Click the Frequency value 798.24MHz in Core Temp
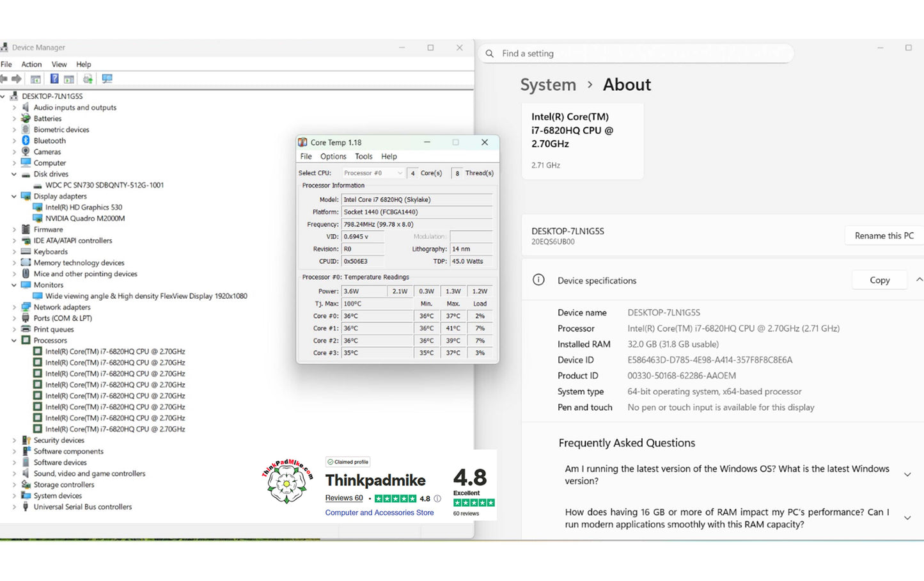The image size is (924, 581). point(417,225)
